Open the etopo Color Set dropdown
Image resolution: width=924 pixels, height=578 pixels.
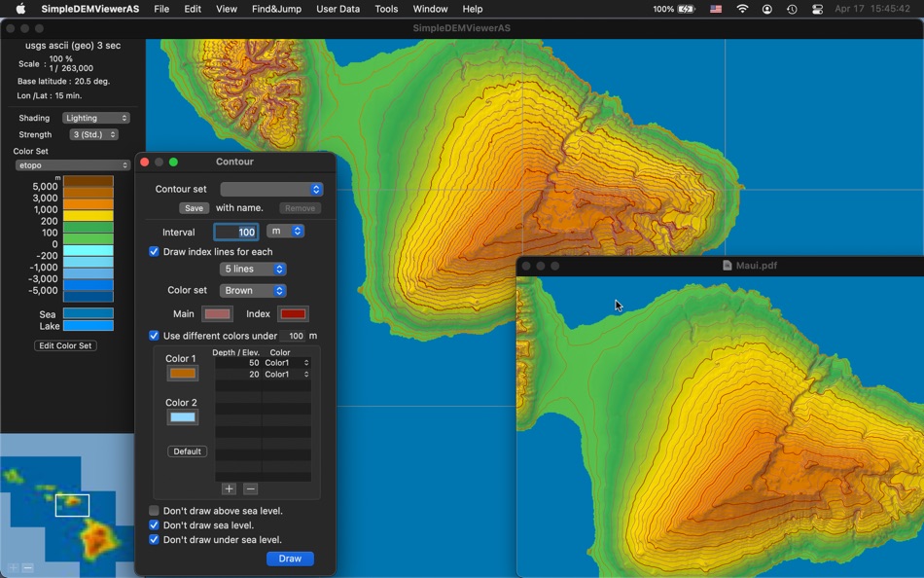click(x=73, y=165)
